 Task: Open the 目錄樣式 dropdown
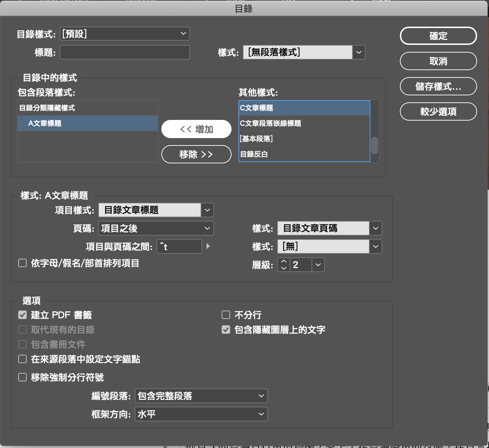(125, 34)
